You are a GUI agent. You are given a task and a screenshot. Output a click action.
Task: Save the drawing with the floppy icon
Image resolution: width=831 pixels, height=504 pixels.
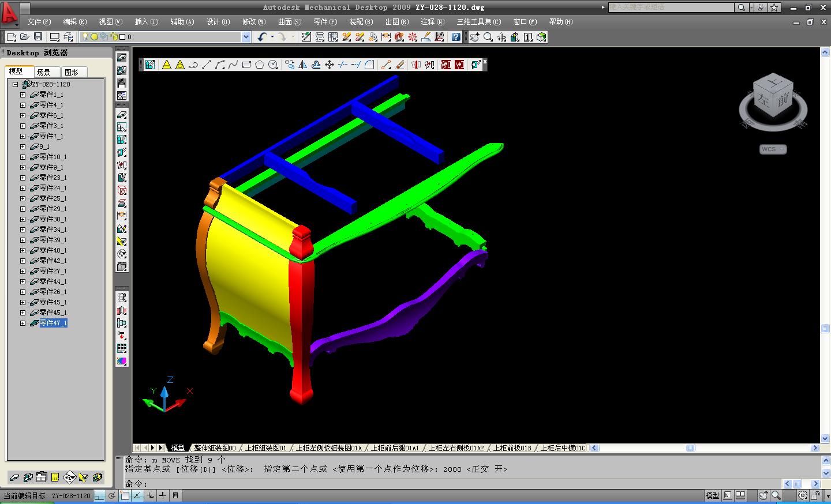point(38,37)
